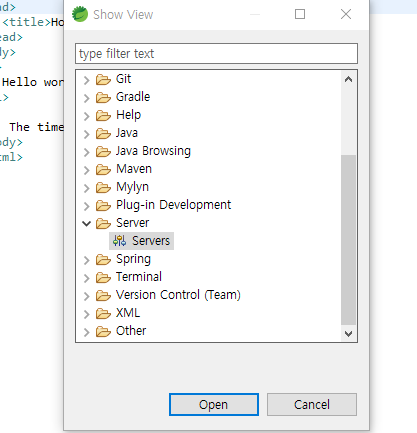Click the Gradle folder icon
Screen dimensions: 417x433
pos(103,98)
